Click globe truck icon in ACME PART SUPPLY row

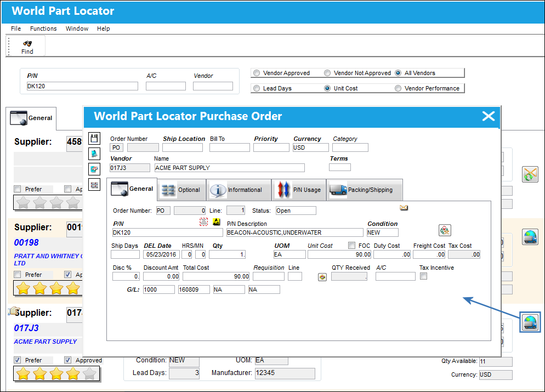click(530, 322)
